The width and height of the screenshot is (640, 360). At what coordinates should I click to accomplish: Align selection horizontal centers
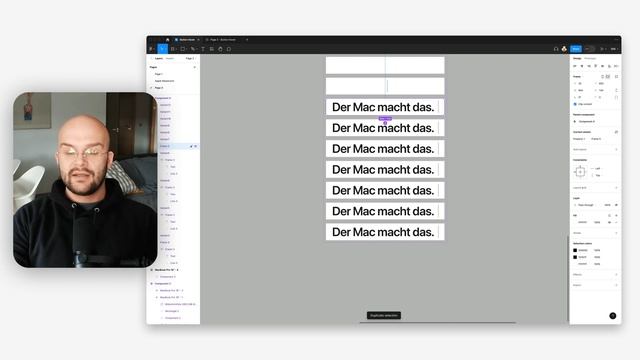[x=582, y=66]
